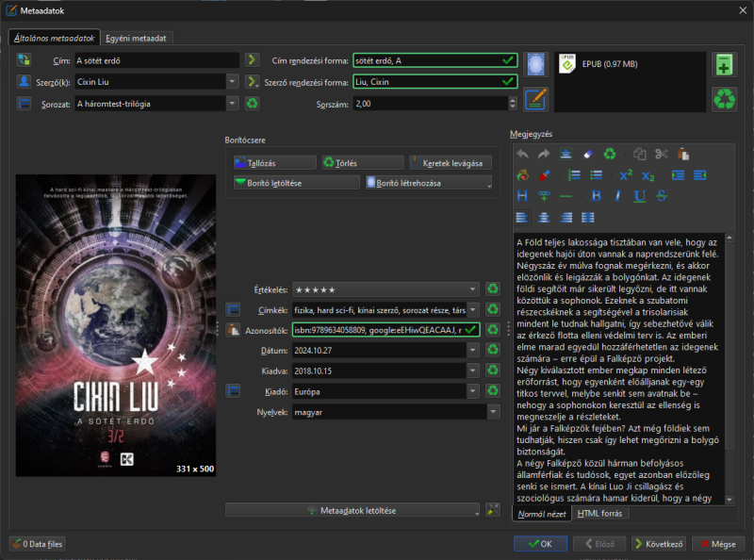This screenshot has width=754, height=560.
Task: Click the Következő button
Action: pos(658,544)
